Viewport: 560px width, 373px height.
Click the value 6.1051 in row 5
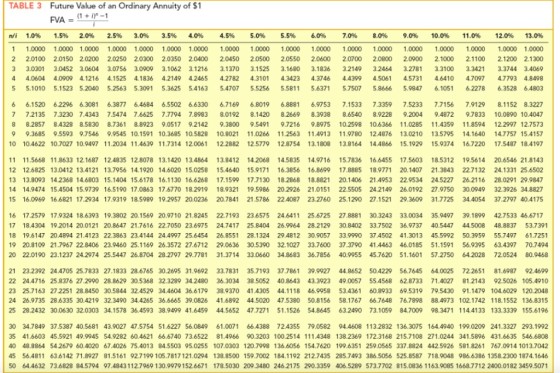tap(444, 89)
